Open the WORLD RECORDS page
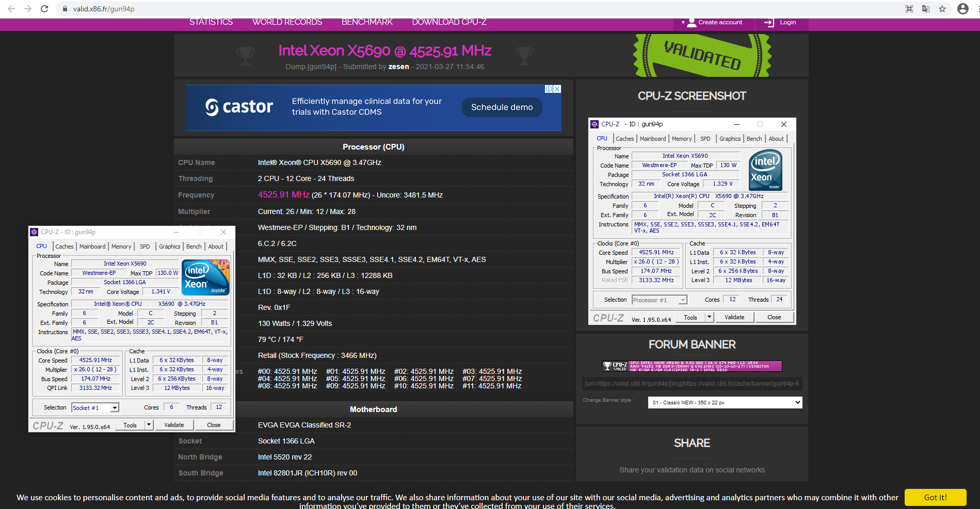Image resolution: width=980 pixels, height=509 pixels. click(287, 22)
